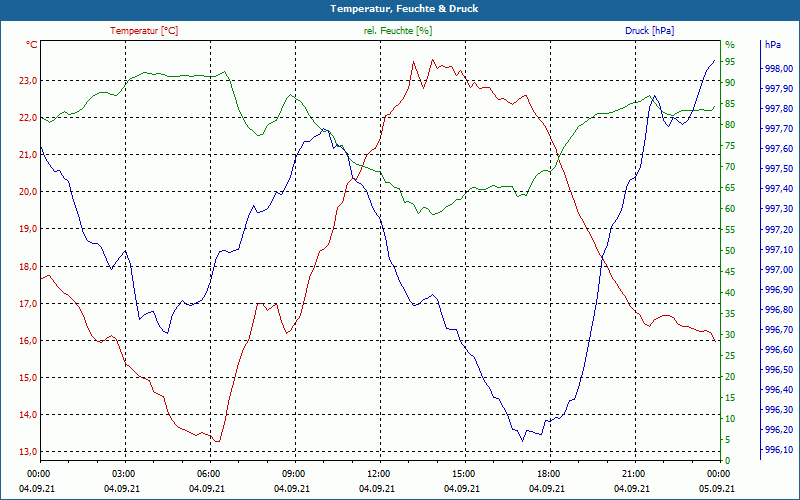This screenshot has height=500, width=800.
Task: Click the '14,0' temperature axis tick
Action: point(28,414)
